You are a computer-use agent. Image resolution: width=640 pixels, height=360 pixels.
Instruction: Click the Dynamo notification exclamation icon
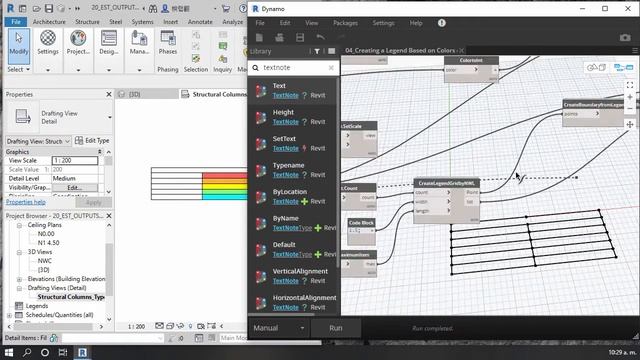(x=442, y=23)
